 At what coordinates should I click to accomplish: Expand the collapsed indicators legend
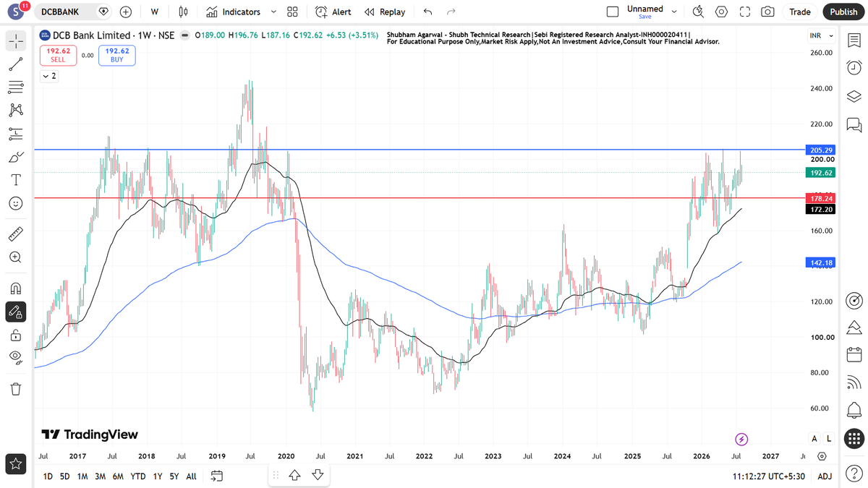(x=49, y=76)
